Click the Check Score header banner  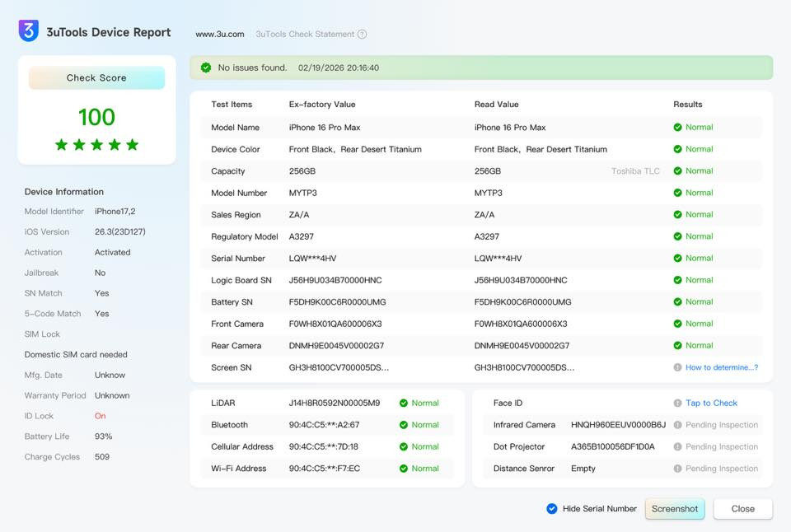(96, 77)
